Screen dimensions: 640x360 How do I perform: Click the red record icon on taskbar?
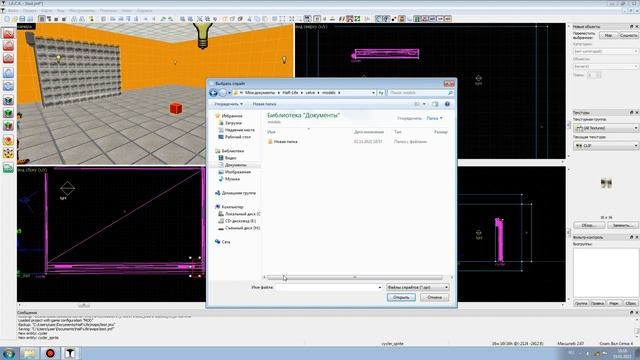click(x=50, y=353)
